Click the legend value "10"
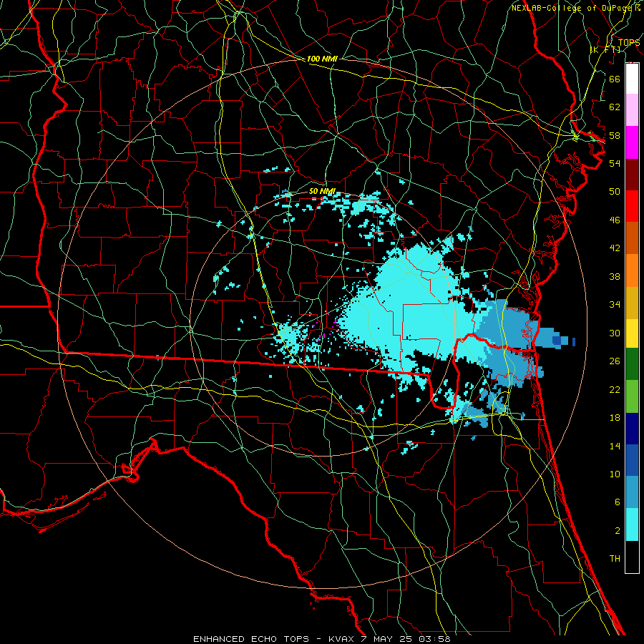 (615, 475)
